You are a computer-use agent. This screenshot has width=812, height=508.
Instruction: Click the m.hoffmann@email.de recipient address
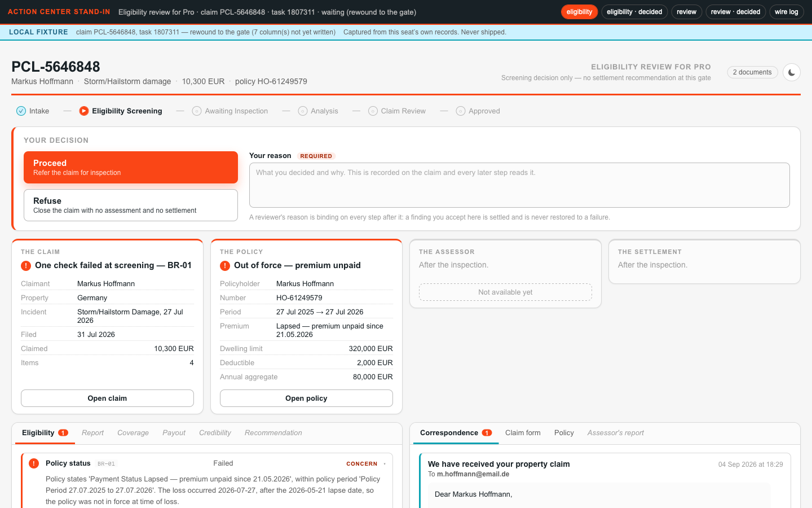[x=473, y=474]
